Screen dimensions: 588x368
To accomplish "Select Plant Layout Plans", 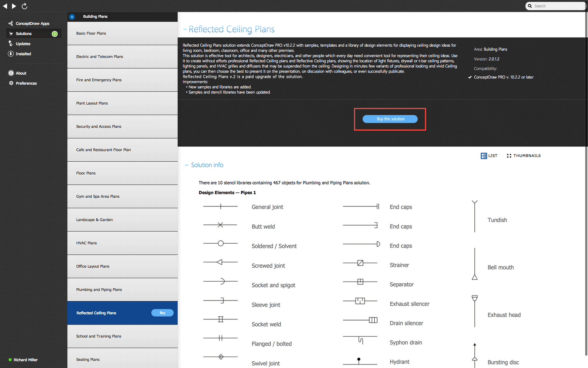I will click(x=122, y=103).
